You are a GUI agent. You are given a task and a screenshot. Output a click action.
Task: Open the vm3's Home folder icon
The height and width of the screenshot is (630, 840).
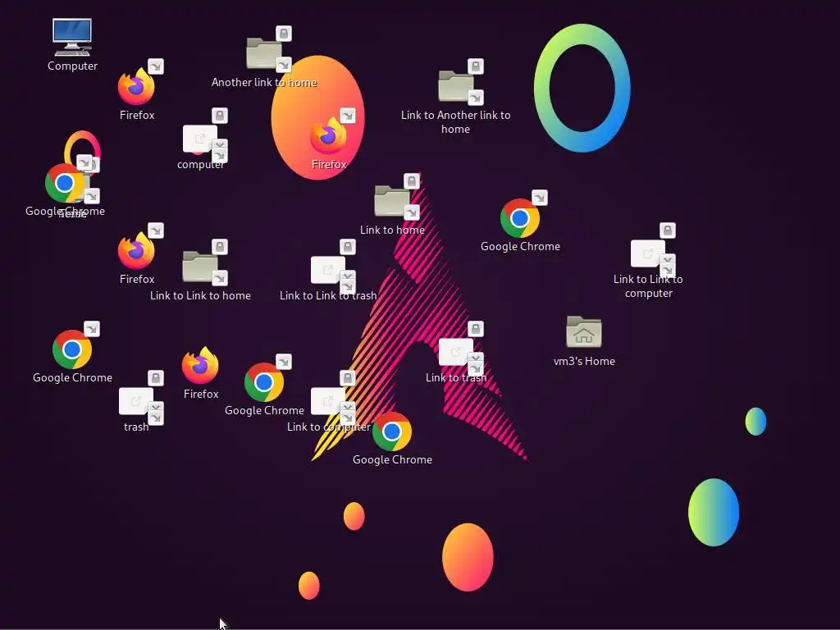(584, 332)
